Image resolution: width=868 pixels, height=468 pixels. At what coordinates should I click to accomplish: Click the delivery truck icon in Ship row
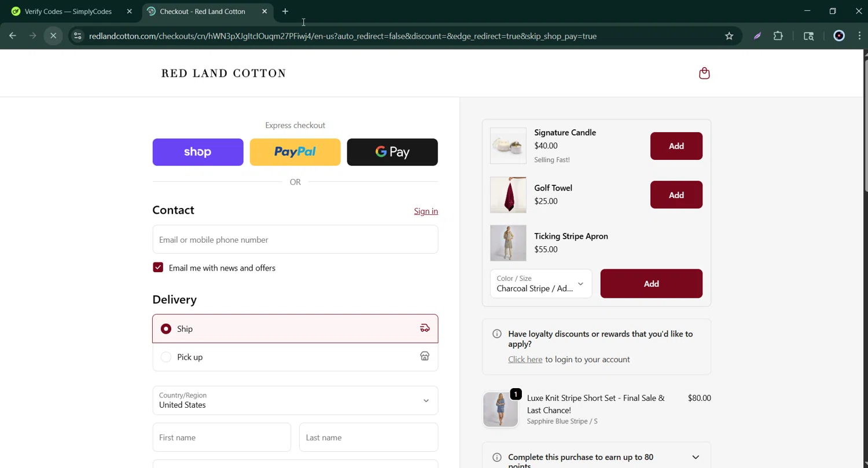(425, 328)
